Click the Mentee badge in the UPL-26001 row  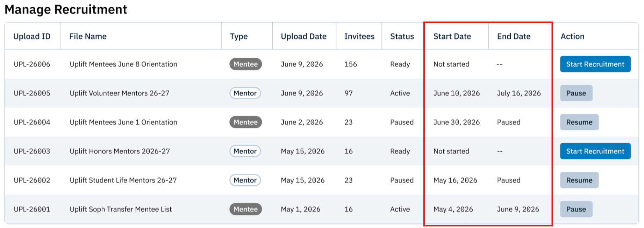(245, 209)
